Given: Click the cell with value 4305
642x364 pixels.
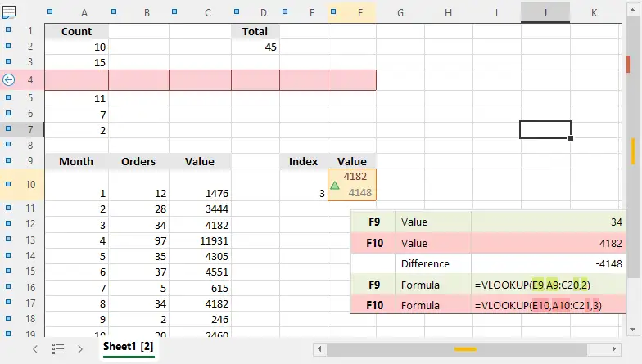Looking at the screenshot, I should point(200,257).
